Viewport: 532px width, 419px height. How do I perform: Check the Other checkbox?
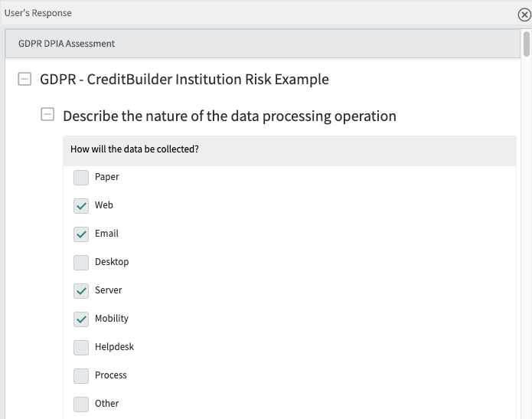81,404
